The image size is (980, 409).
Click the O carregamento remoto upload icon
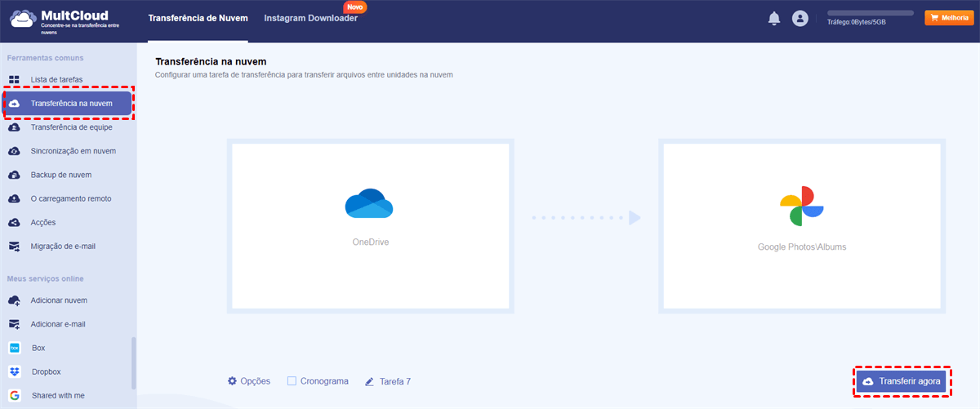15,198
